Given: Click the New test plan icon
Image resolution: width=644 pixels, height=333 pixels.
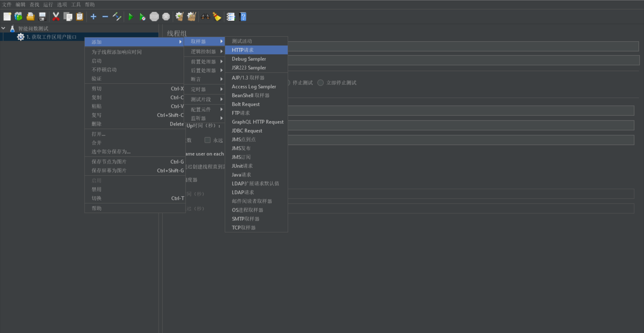Looking at the screenshot, I should coord(7,17).
